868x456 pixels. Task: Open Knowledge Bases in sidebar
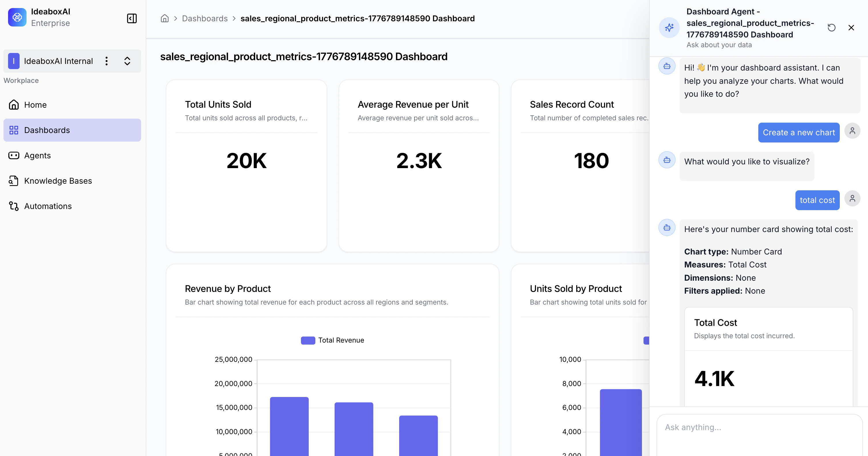(72, 180)
